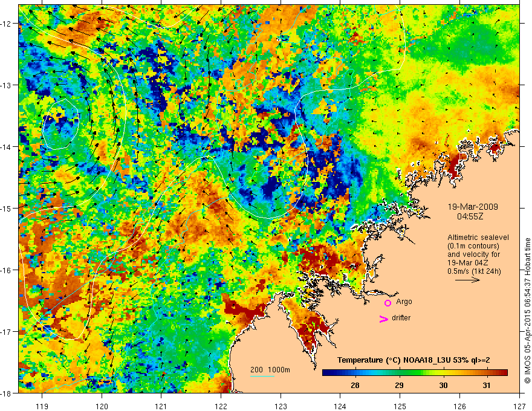Click the cyan isobath legend line
The image size is (532, 411).
262,376
